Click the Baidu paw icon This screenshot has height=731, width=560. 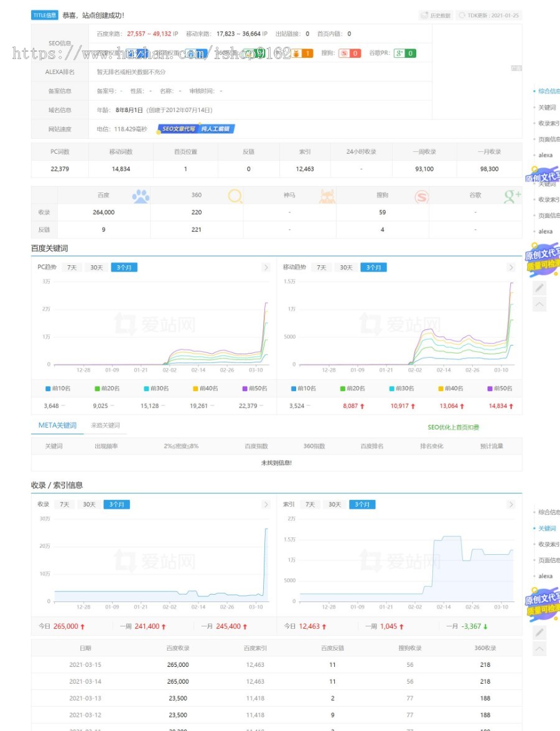(x=141, y=196)
